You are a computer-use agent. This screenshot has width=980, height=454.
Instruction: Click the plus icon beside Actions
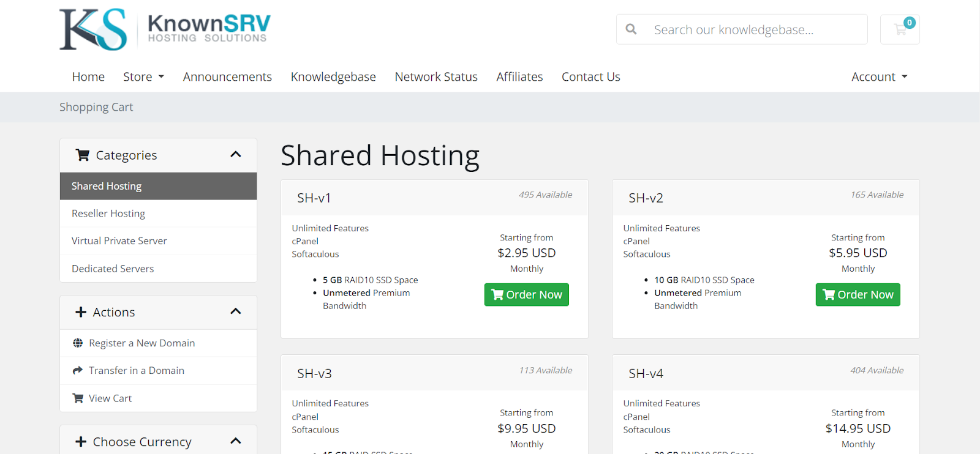81,312
